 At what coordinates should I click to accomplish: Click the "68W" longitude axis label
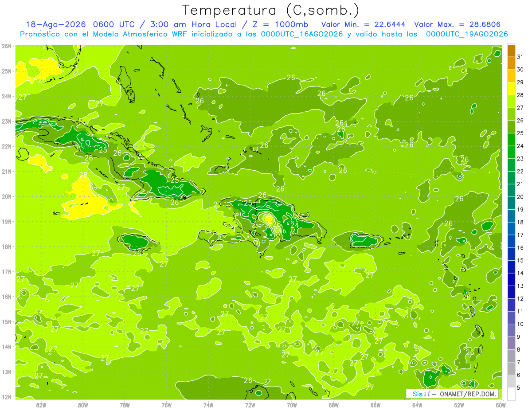click(334, 405)
